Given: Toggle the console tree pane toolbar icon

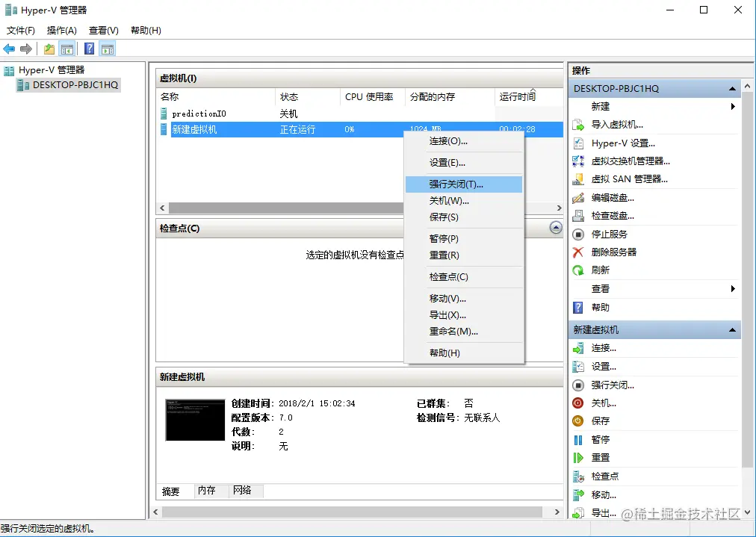Looking at the screenshot, I should [x=67, y=49].
